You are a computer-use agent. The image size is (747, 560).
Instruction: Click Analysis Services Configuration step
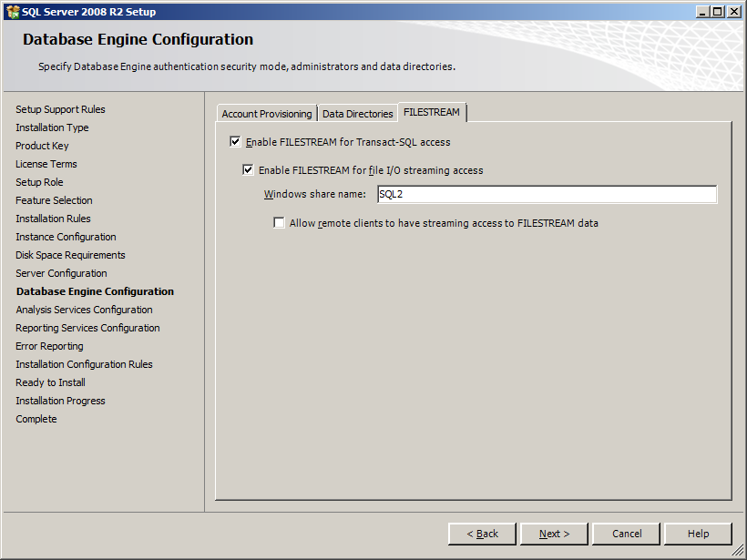coord(85,310)
